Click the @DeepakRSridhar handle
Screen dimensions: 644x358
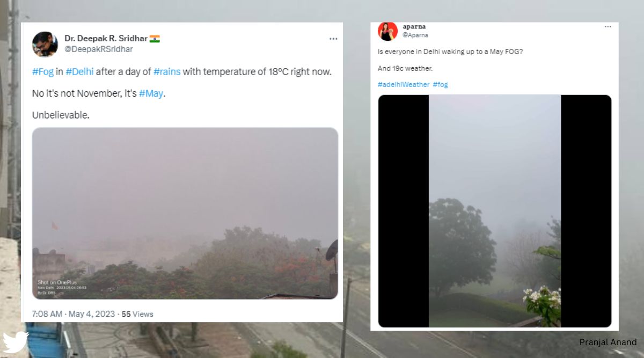point(98,49)
